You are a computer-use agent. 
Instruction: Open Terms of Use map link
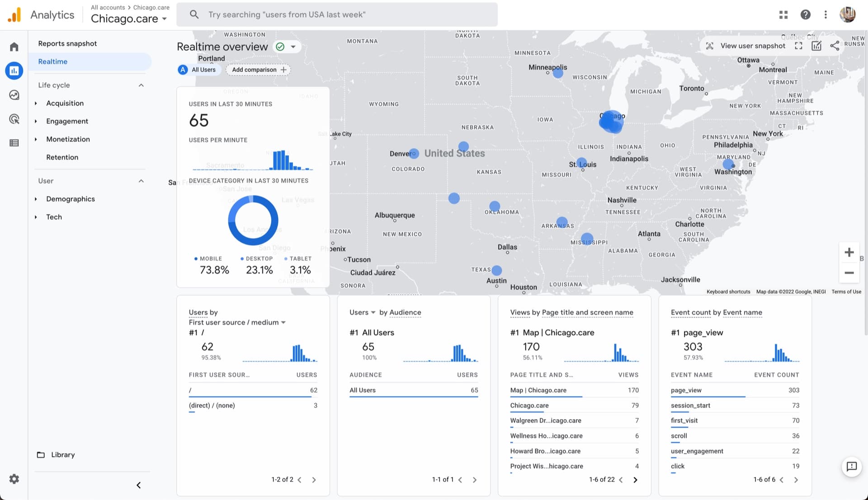[x=846, y=292]
